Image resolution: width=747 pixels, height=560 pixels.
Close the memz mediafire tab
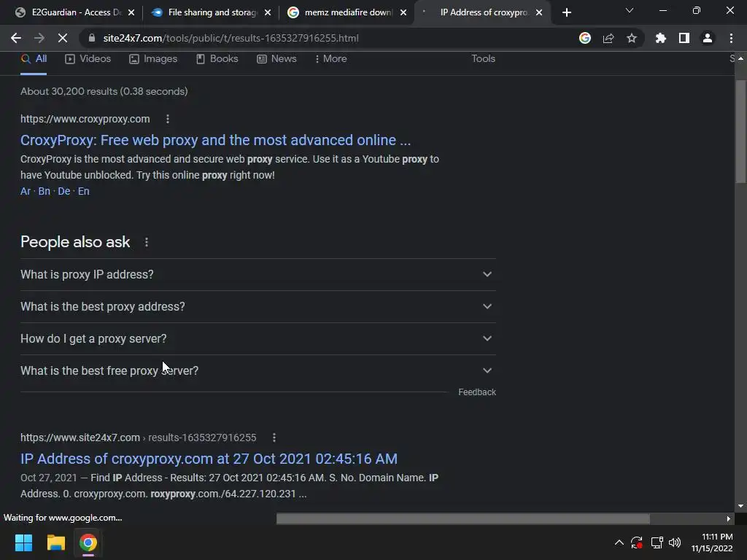403,13
